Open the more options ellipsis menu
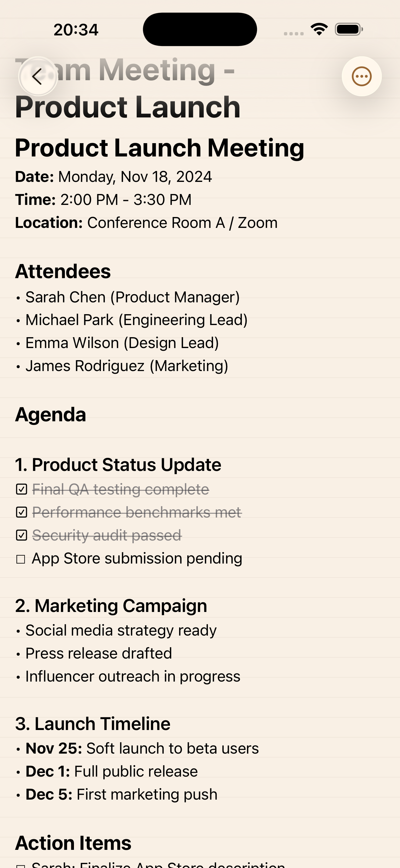This screenshot has height=868, width=400. pyautogui.click(x=362, y=77)
